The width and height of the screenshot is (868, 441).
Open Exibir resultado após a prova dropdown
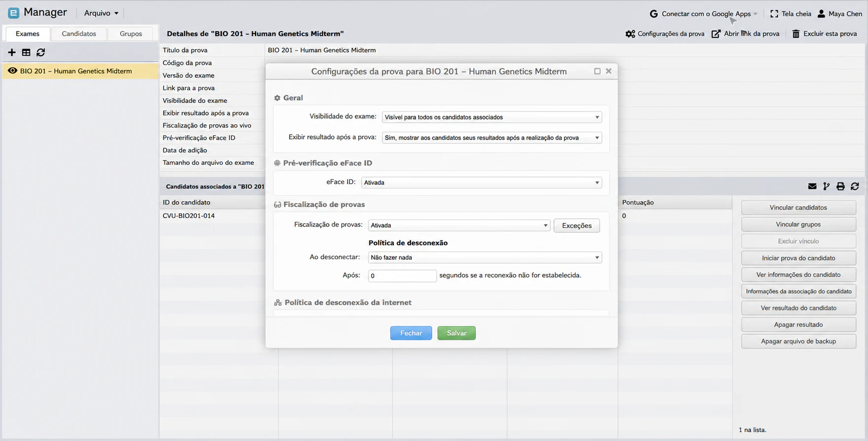(492, 138)
